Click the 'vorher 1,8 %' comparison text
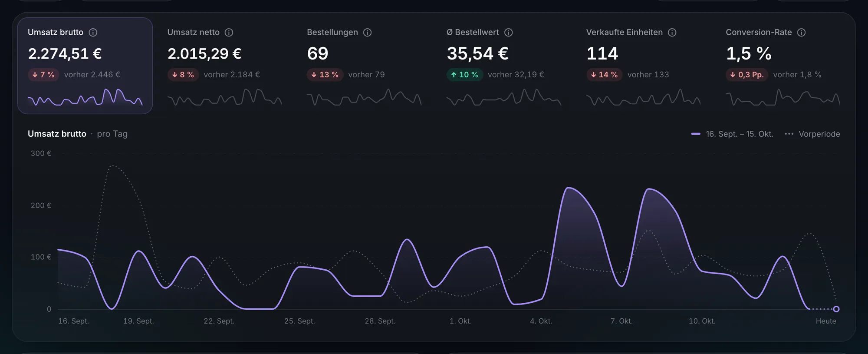868x354 pixels. tap(797, 75)
